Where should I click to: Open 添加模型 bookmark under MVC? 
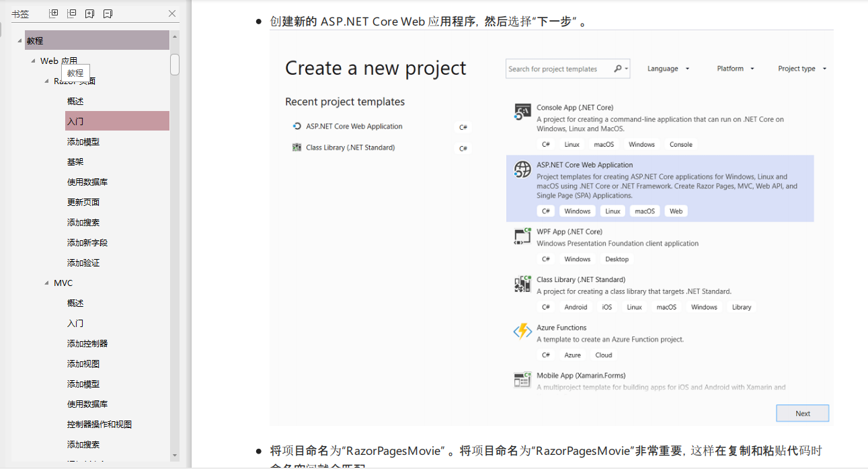pos(83,384)
